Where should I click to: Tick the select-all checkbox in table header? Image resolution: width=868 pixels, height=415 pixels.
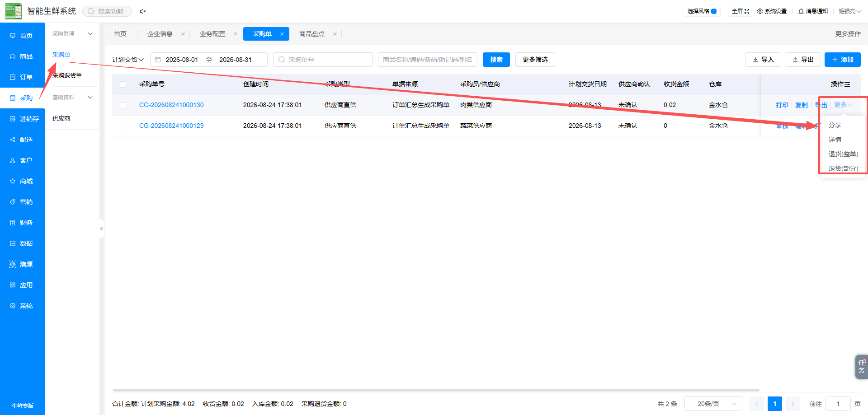(x=123, y=84)
